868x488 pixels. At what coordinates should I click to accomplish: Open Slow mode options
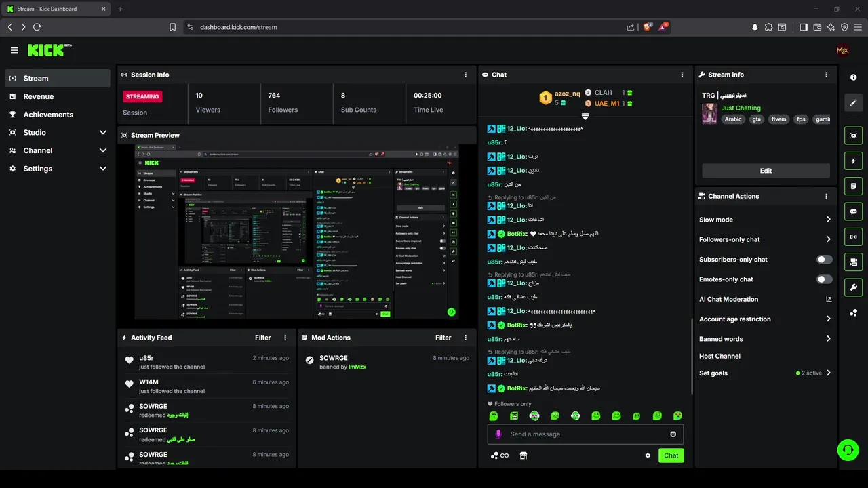(x=766, y=220)
